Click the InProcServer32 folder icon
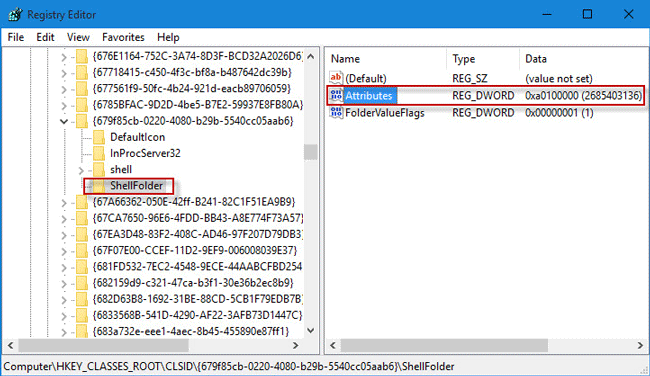Image resolution: width=650 pixels, height=376 pixels. point(99,153)
